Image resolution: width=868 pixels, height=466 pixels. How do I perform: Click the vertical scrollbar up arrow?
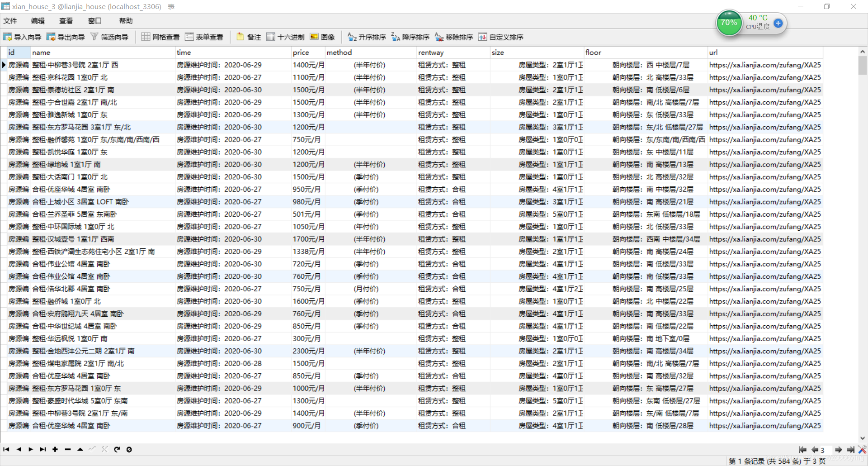pyautogui.click(x=863, y=52)
